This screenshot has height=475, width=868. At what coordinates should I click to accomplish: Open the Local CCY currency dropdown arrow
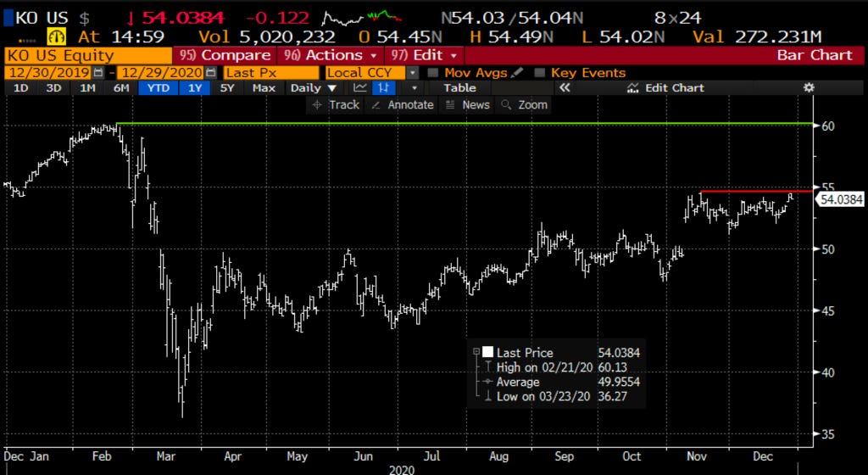pos(413,73)
